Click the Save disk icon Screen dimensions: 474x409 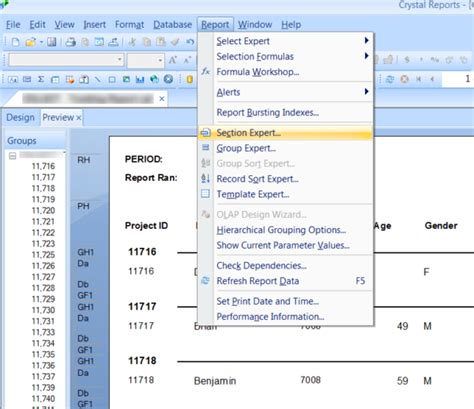(51, 42)
